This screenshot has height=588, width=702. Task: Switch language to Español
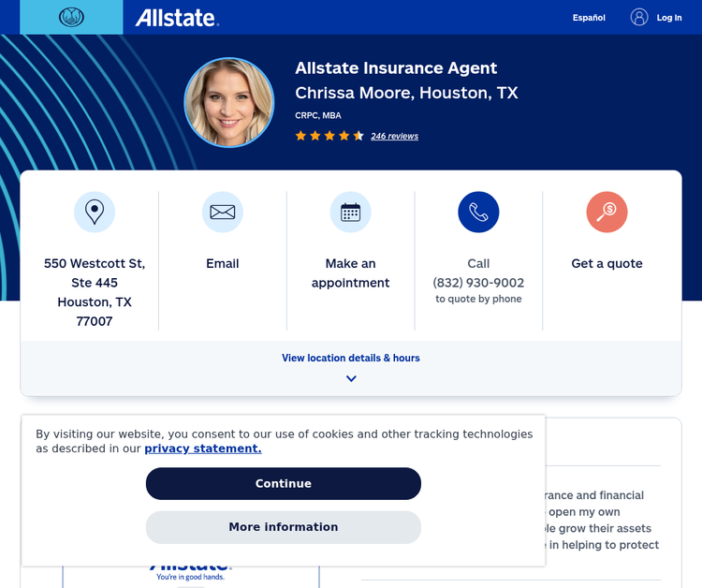[589, 18]
